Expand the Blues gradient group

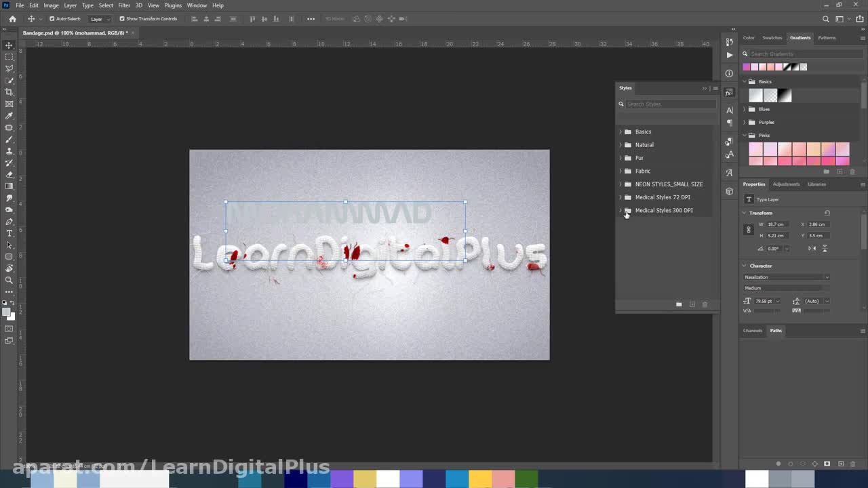coord(745,109)
